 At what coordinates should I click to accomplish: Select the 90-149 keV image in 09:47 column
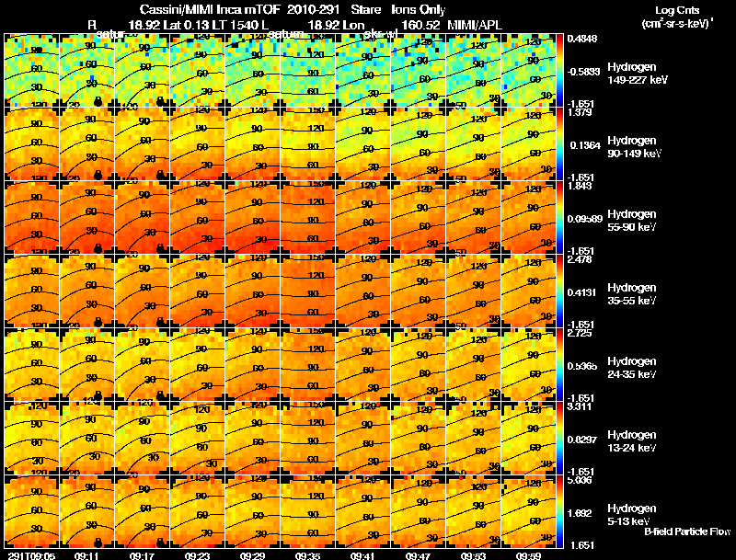419,143
